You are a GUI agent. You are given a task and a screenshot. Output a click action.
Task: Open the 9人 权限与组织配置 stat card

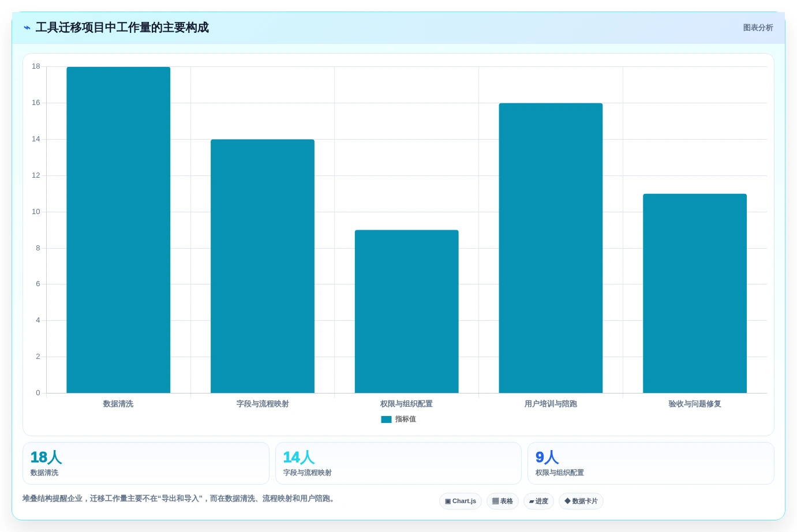point(651,463)
